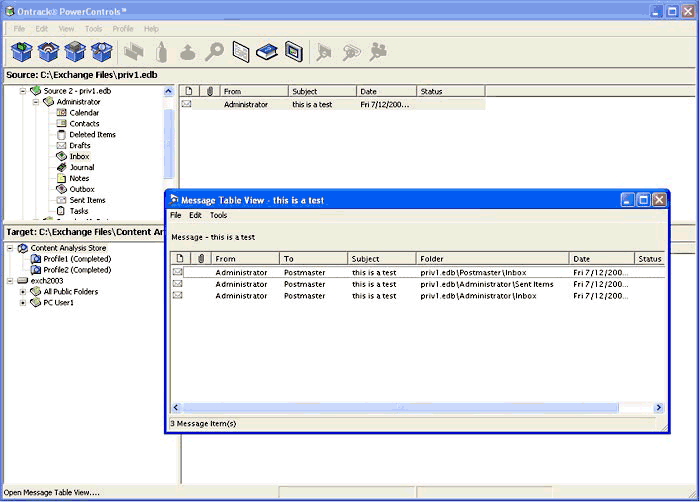Collapse the Source 2 - priv1.edb node

[x=23, y=91]
